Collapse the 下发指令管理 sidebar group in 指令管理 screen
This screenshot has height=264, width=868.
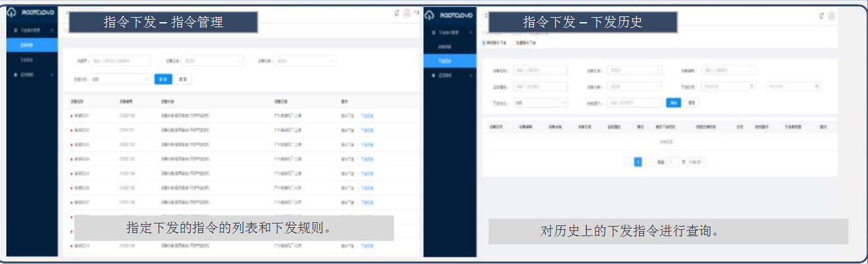click(32, 30)
